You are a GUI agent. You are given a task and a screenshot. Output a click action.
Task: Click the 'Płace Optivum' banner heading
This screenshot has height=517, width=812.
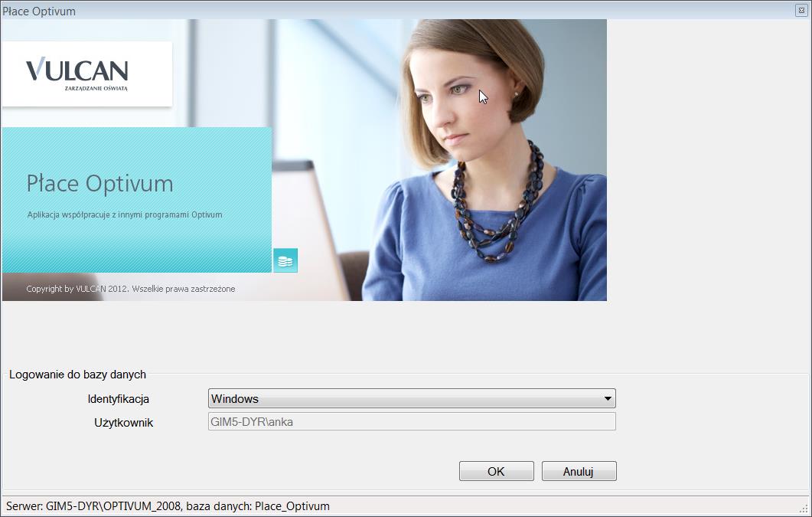100,184
